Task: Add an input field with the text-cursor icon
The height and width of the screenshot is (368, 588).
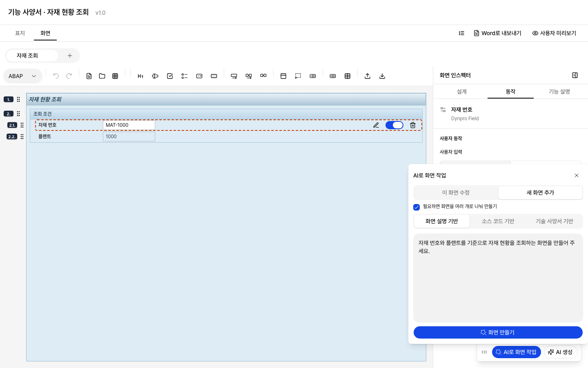Action: coord(155,76)
